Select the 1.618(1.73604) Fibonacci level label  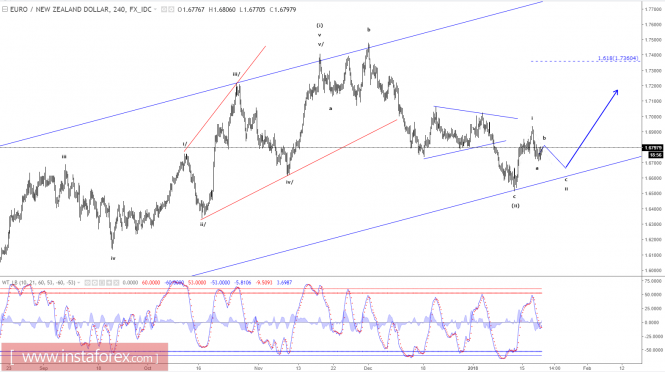[x=618, y=58]
